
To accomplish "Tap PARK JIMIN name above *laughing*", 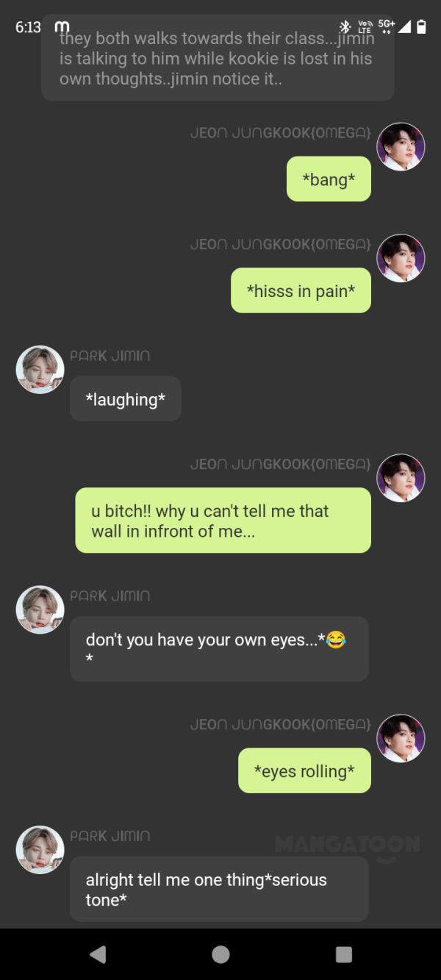I will pos(110,356).
